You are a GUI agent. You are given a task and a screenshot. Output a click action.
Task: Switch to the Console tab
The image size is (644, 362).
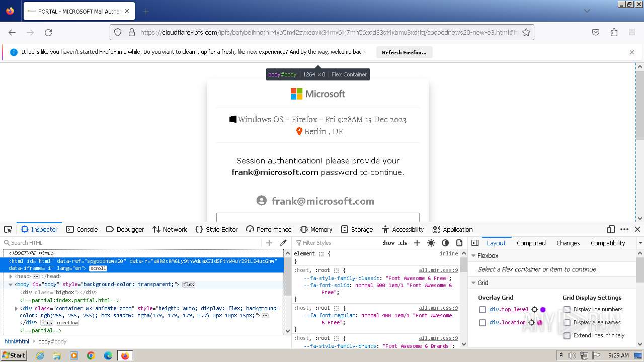(82, 229)
